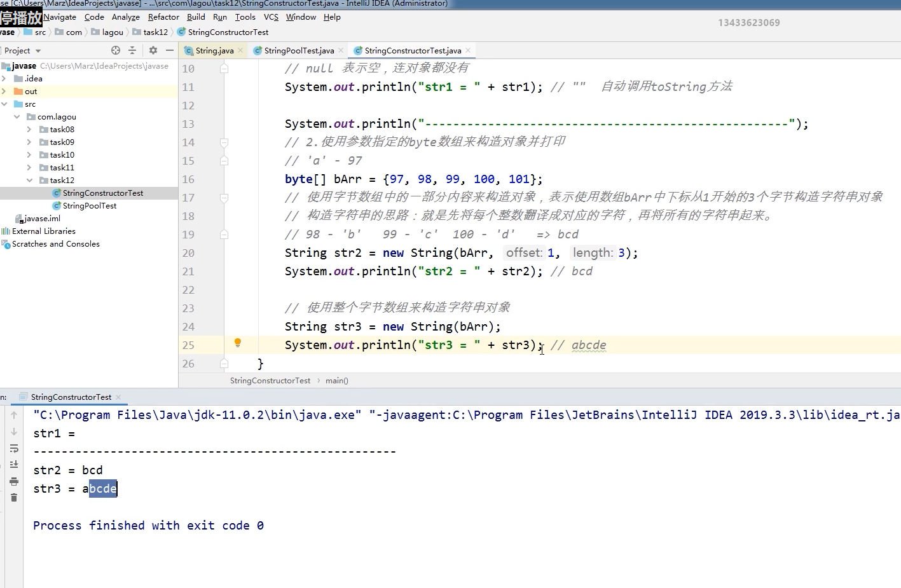Viewport: 901px width, 588px height.
Task: Close the StringConstructorTest run tab
Action: pos(118,397)
